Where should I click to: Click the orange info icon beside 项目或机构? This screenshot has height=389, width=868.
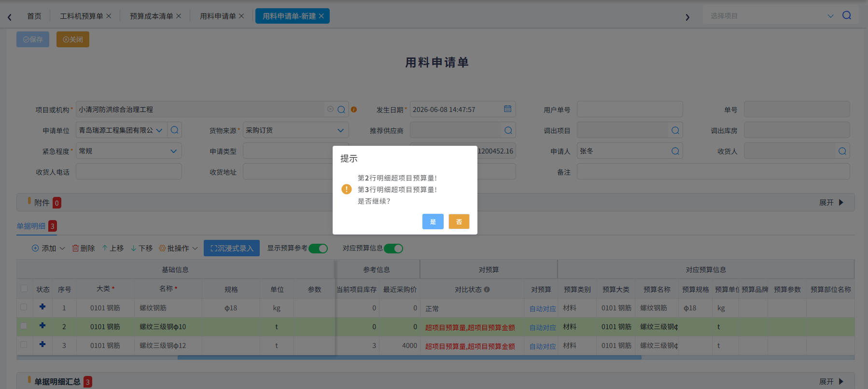tap(354, 110)
